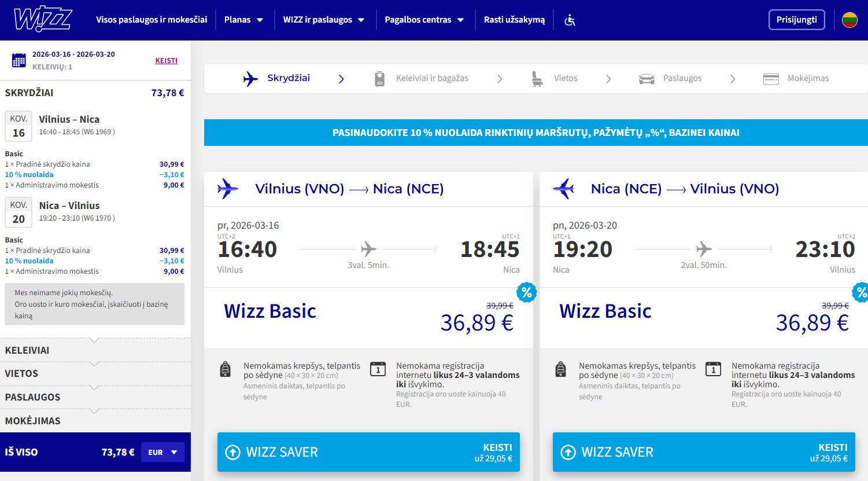Screen dimensions: 868x481
Task: Click the luggage icon beside Keleiviai ir bagažas
Action: (x=379, y=79)
